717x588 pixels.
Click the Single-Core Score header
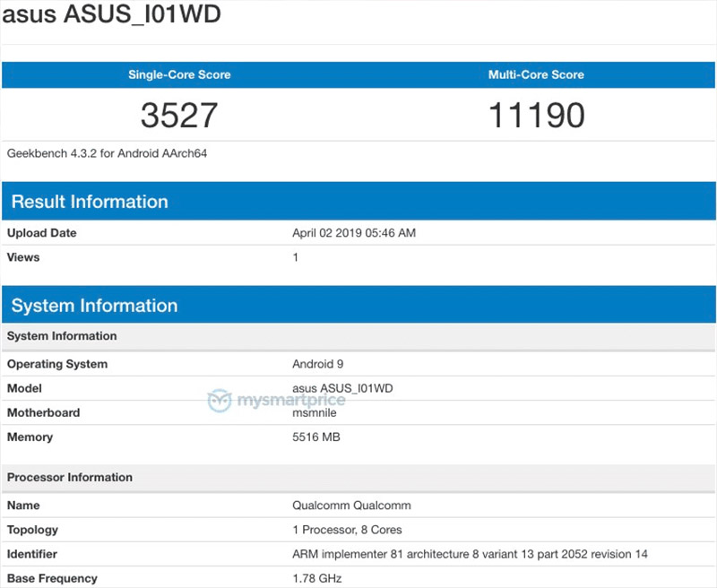tap(178, 74)
